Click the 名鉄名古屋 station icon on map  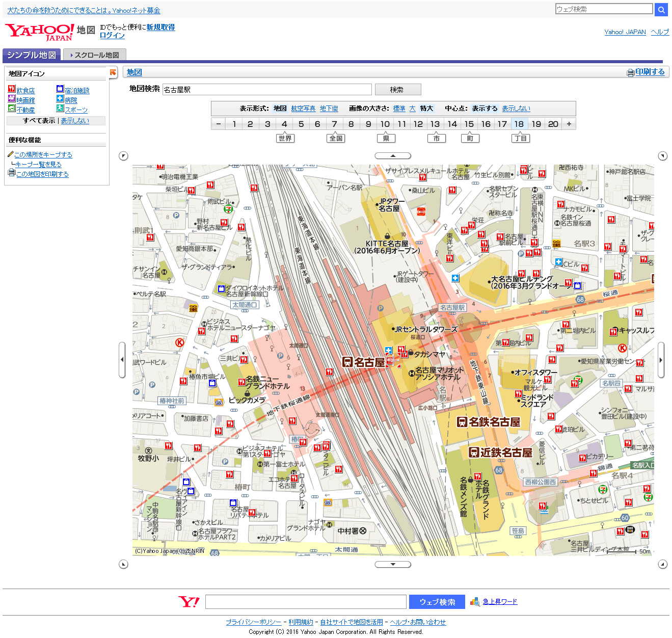462,421
